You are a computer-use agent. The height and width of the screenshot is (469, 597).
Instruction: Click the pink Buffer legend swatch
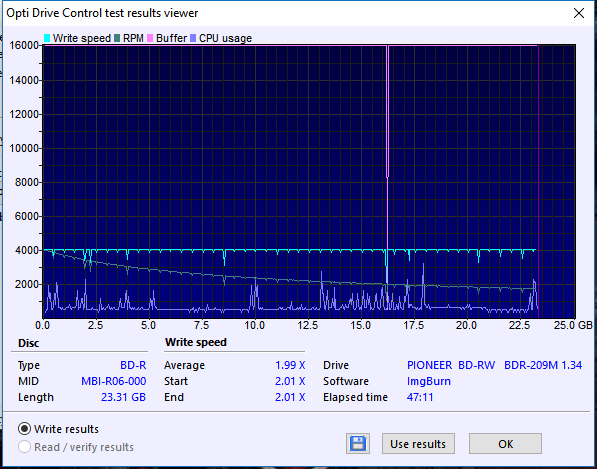point(150,38)
